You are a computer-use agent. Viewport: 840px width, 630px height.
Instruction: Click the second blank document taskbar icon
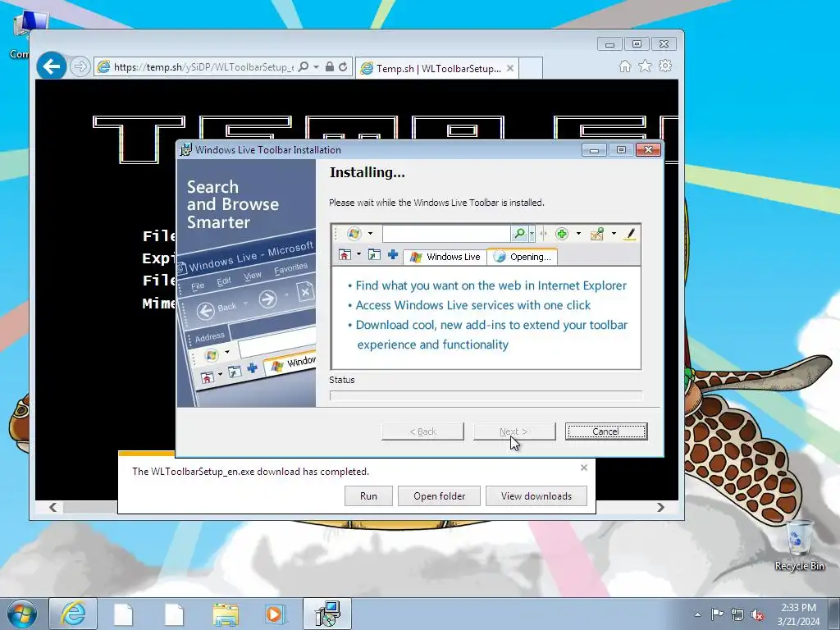click(174, 614)
